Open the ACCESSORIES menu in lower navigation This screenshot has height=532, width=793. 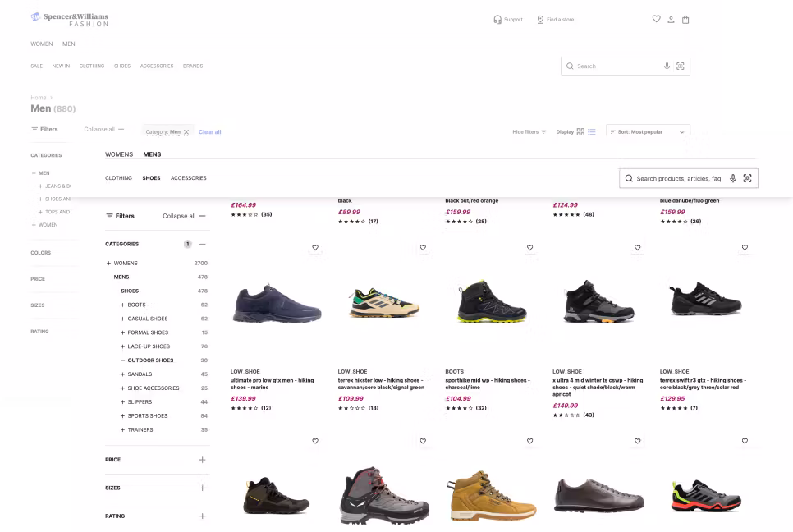[188, 178]
